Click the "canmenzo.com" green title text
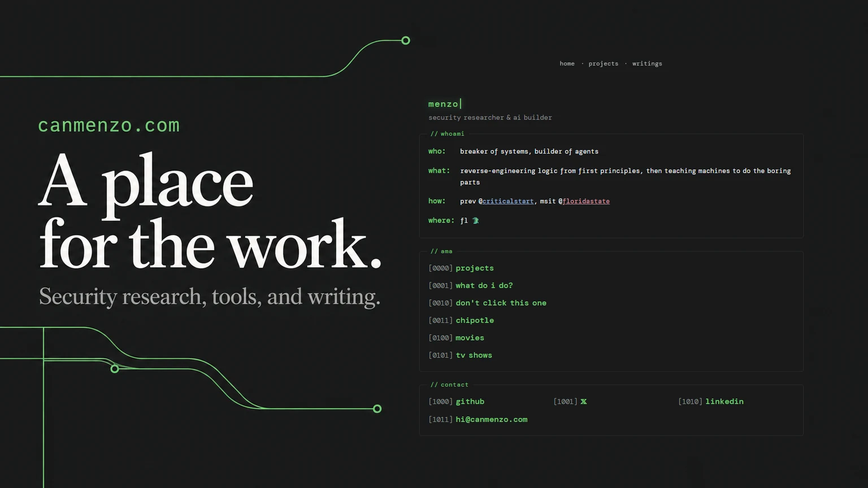This screenshot has width=868, height=488. pyautogui.click(x=108, y=125)
